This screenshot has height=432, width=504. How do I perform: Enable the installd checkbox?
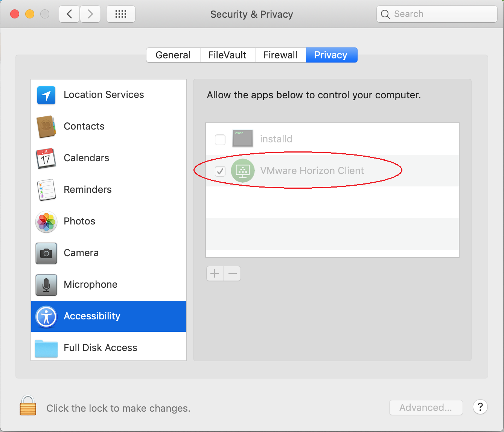point(220,139)
